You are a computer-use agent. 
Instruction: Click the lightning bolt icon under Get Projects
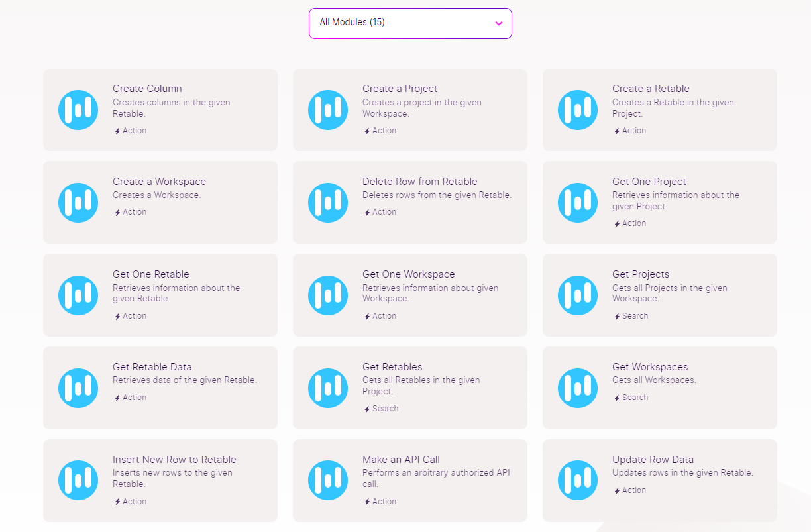pos(617,317)
